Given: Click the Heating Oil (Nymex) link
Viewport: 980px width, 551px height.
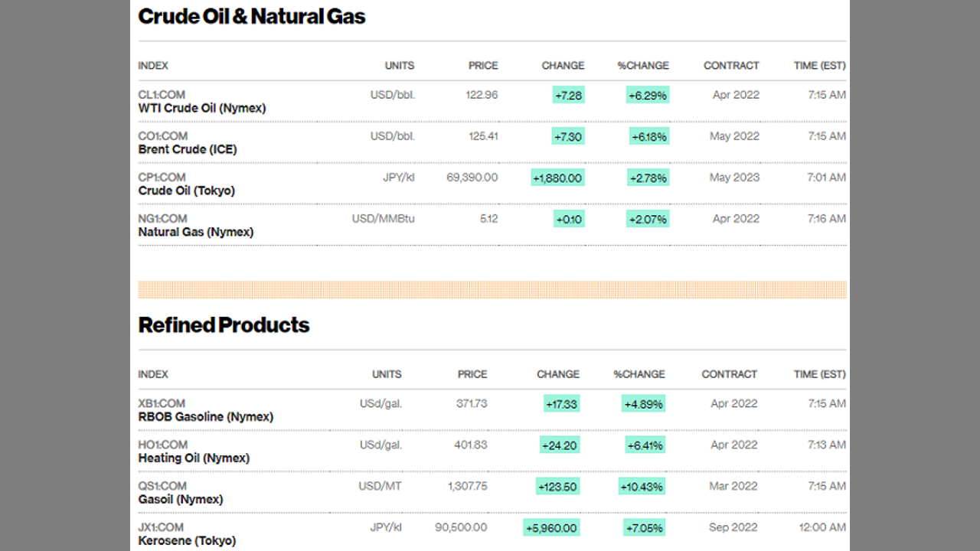Looking at the screenshot, I should point(194,458).
